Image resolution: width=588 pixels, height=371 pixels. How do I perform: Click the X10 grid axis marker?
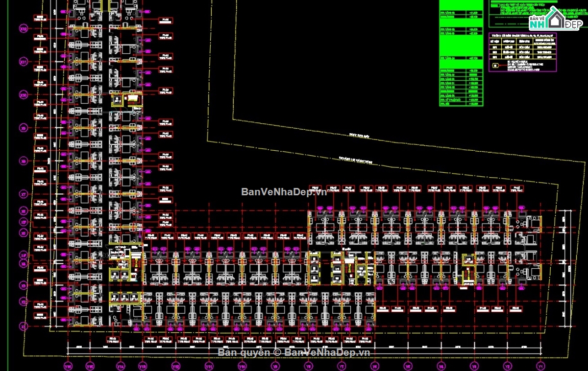23,95
